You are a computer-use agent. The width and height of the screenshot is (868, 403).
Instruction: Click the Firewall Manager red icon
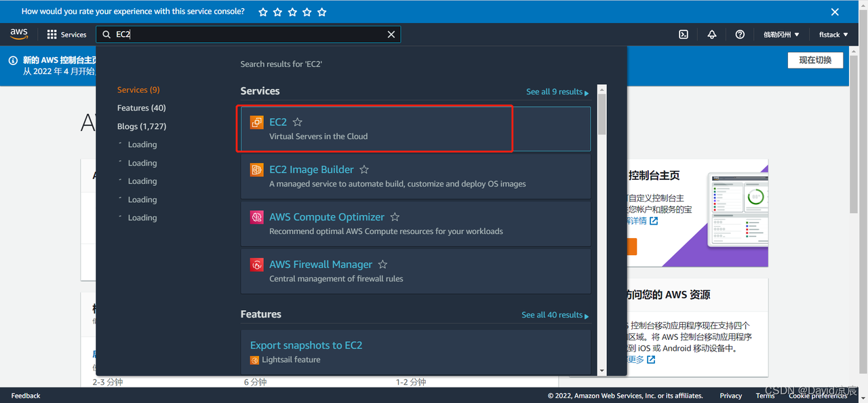coord(256,265)
